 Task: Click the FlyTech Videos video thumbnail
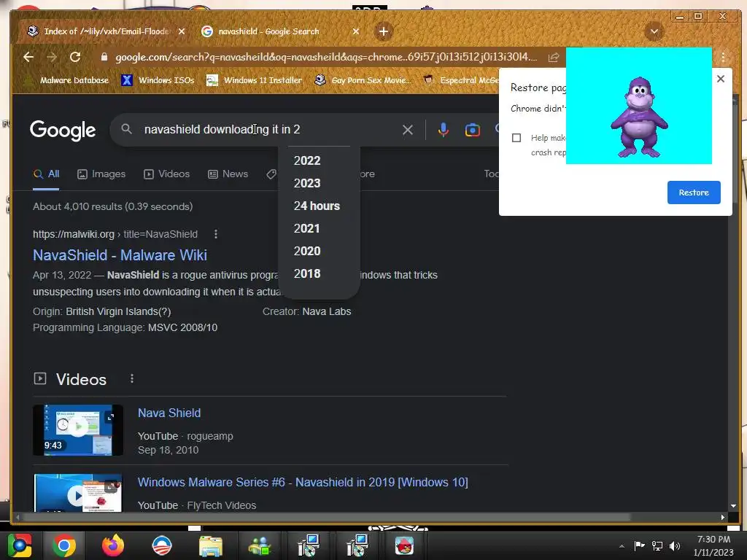click(78, 493)
